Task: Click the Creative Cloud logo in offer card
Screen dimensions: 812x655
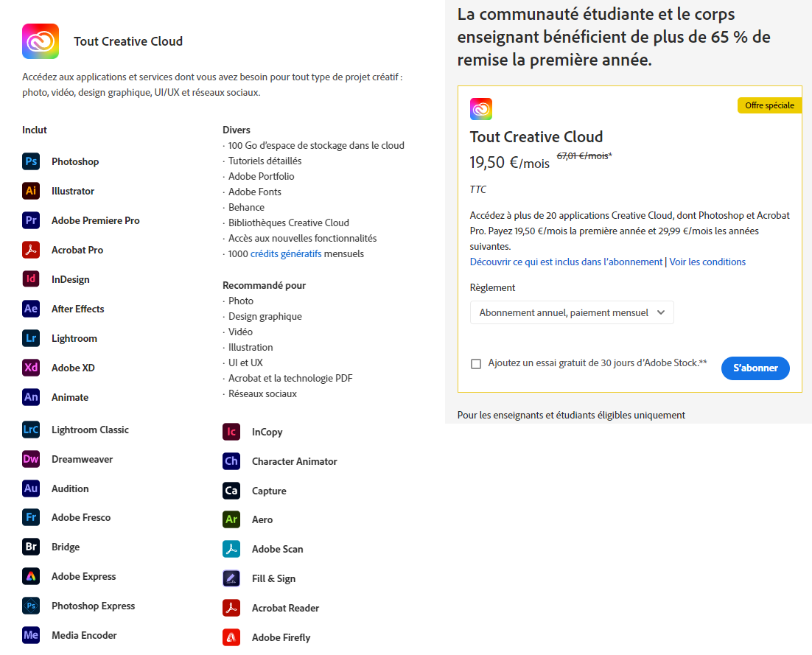Action: pos(481,109)
